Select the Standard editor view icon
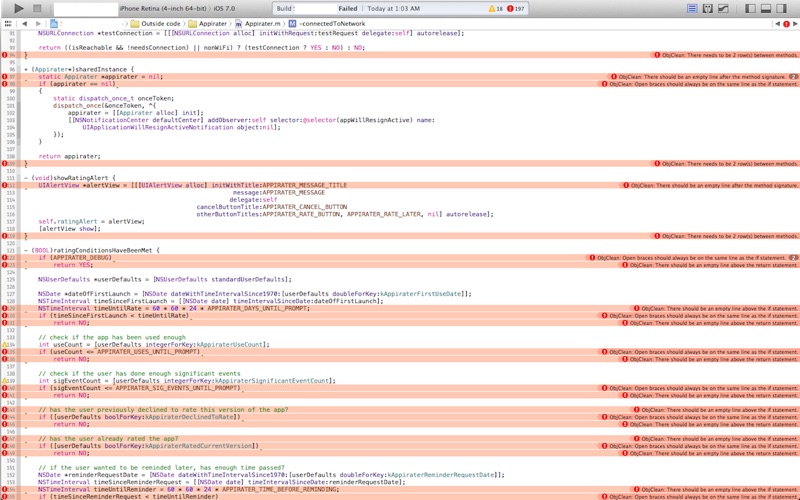Screen dimensions: 800x500 tap(692, 8)
